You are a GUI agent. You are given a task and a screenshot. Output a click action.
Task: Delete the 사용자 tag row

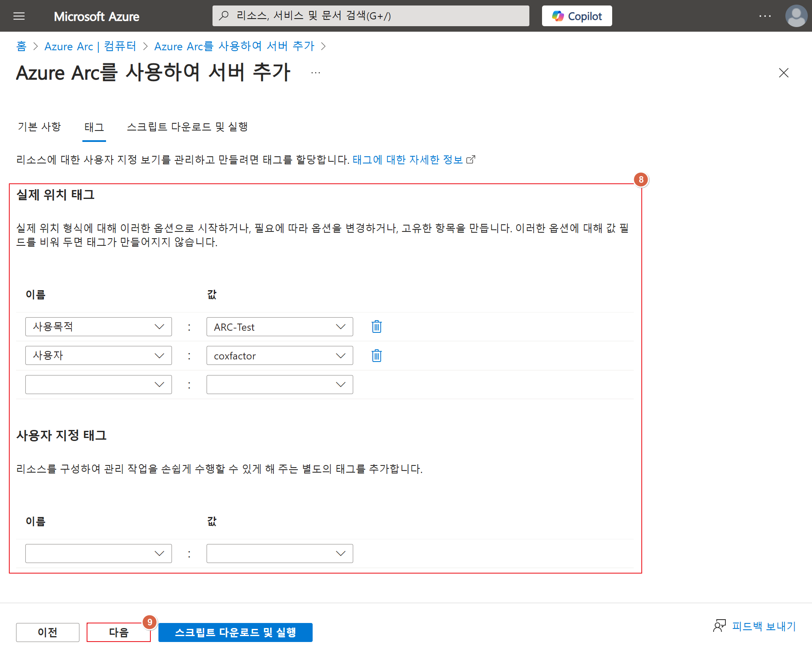coord(376,356)
